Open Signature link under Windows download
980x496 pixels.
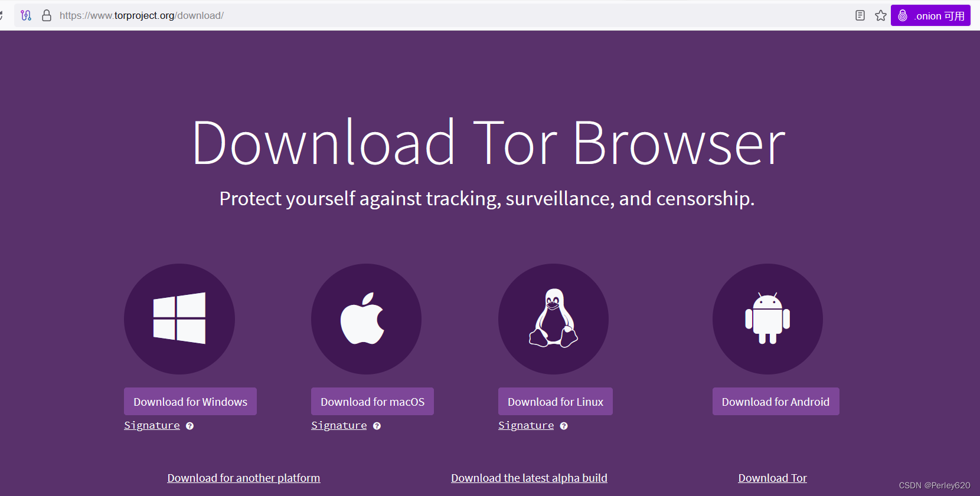pos(152,425)
